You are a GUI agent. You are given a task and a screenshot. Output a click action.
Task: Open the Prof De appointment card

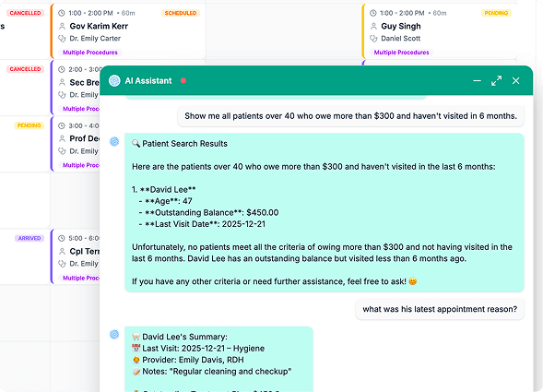(76, 144)
